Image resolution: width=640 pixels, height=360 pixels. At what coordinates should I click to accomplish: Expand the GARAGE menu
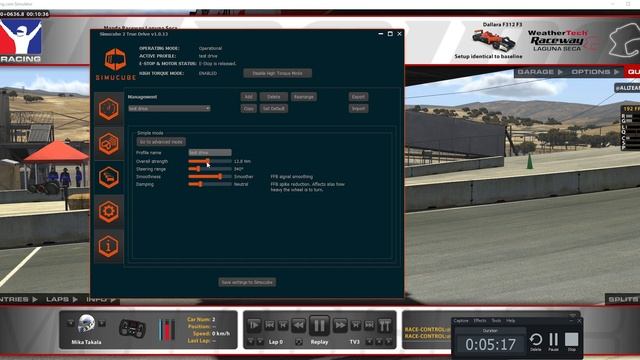pos(540,72)
